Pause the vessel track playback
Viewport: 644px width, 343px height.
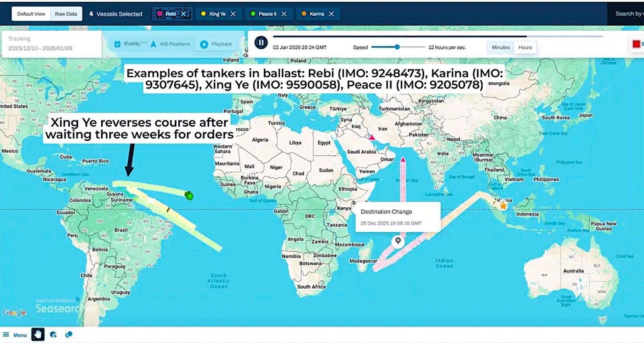coord(261,42)
